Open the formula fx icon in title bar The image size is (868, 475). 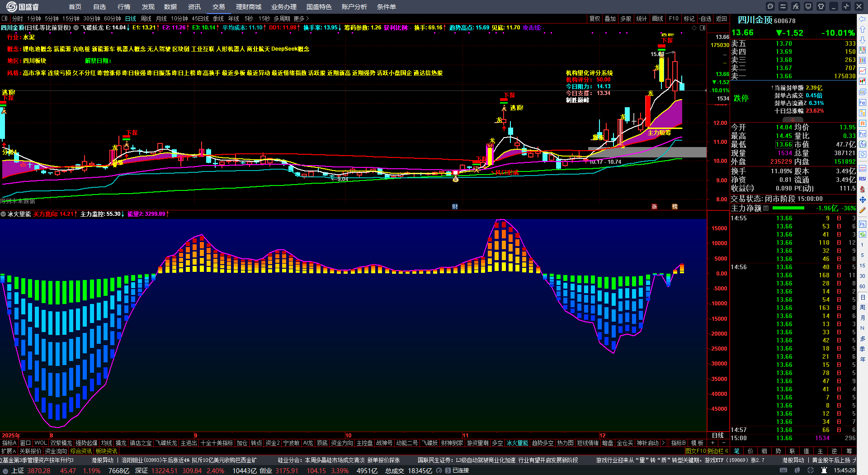796,6
